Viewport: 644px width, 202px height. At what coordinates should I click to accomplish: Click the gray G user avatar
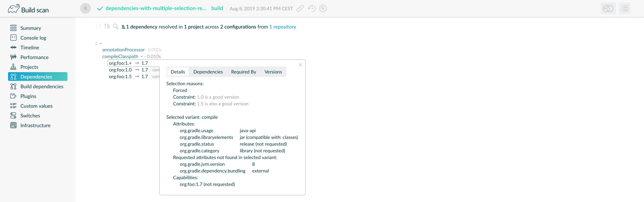tap(86, 9)
